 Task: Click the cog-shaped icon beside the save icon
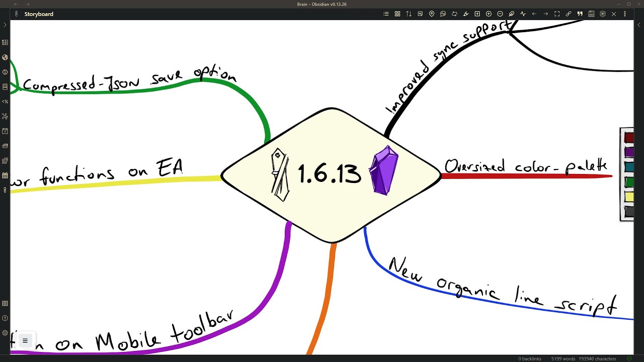pos(603,14)
